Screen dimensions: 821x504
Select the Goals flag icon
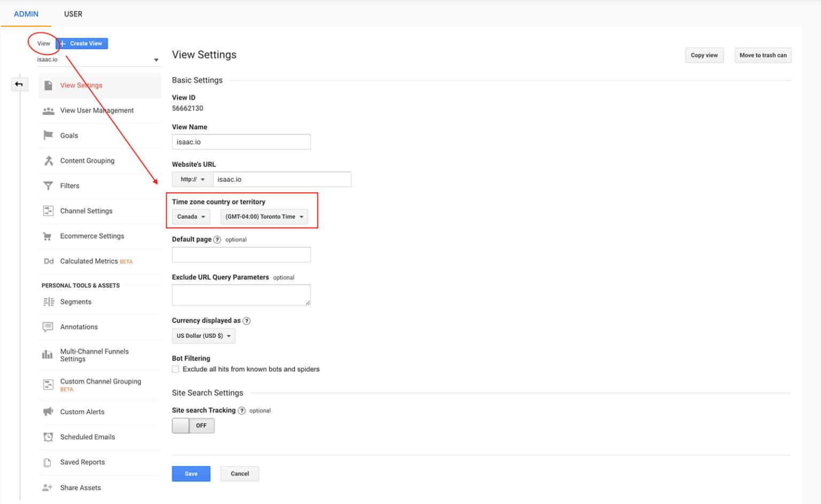[49, 135]
